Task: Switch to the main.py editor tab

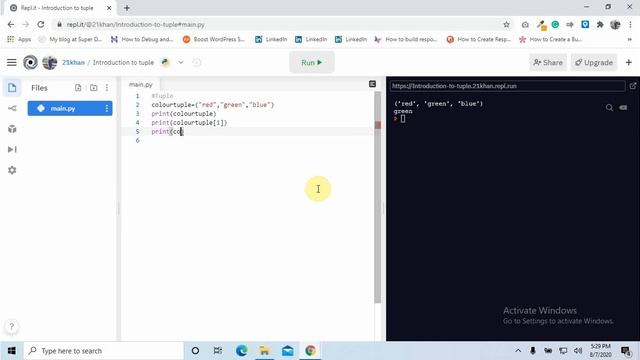Action: tap(140, 84)
